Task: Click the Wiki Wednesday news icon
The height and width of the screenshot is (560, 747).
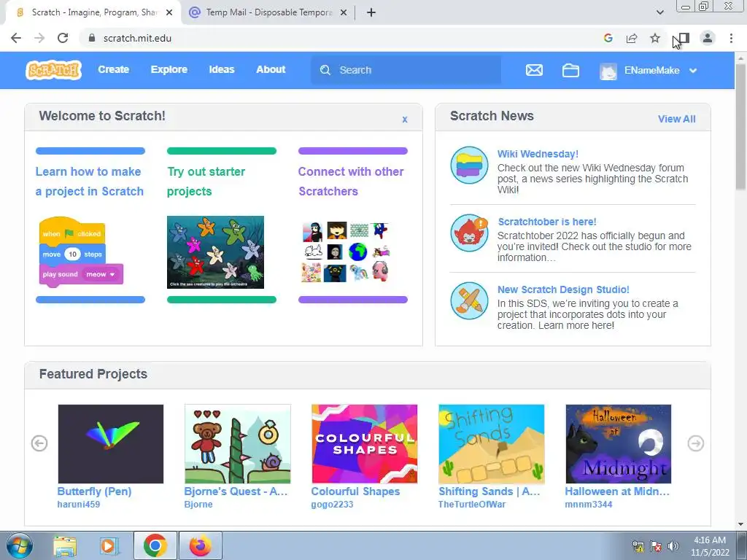Action: pos(469,165)
